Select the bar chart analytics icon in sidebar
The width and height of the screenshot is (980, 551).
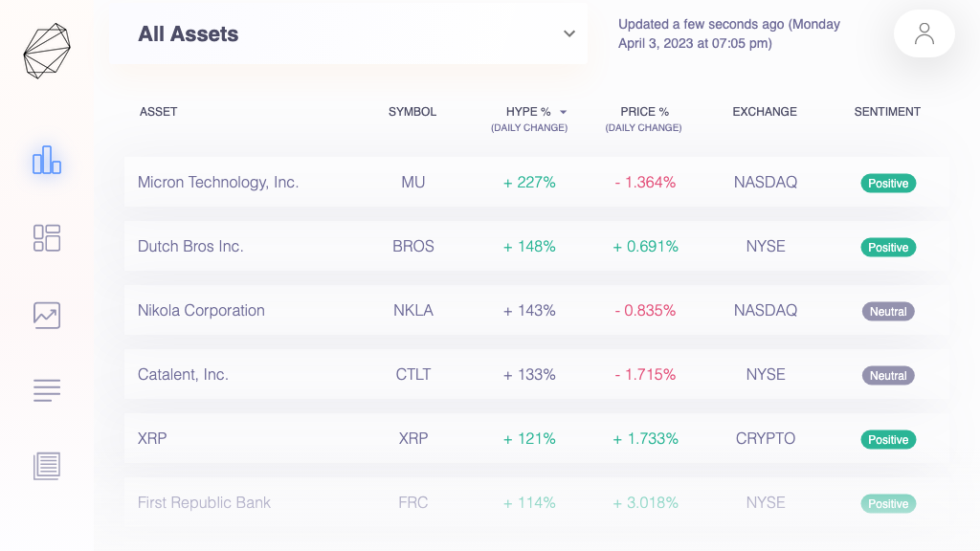click(x=47, y=161)
